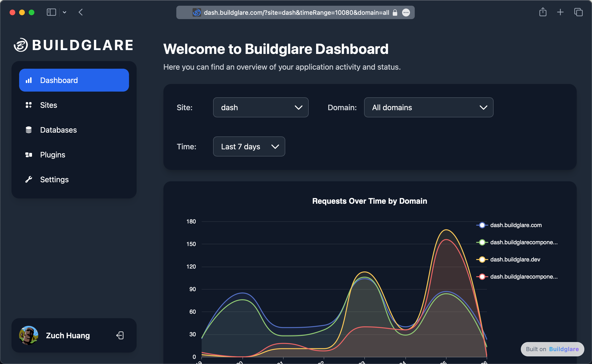The width and height of the screenshot is (592, 364).
Task: Select the Sites navigation entry
Action: click(x=48, y=105)
